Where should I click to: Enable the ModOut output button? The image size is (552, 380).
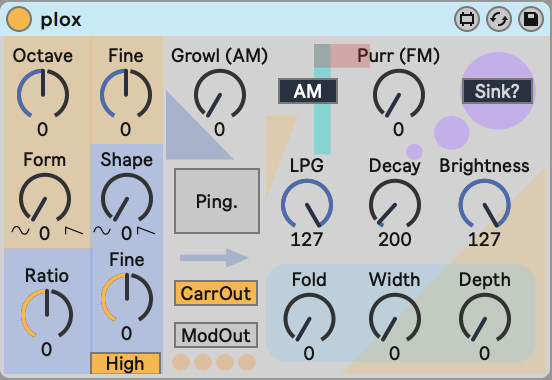tap(216, 335)
